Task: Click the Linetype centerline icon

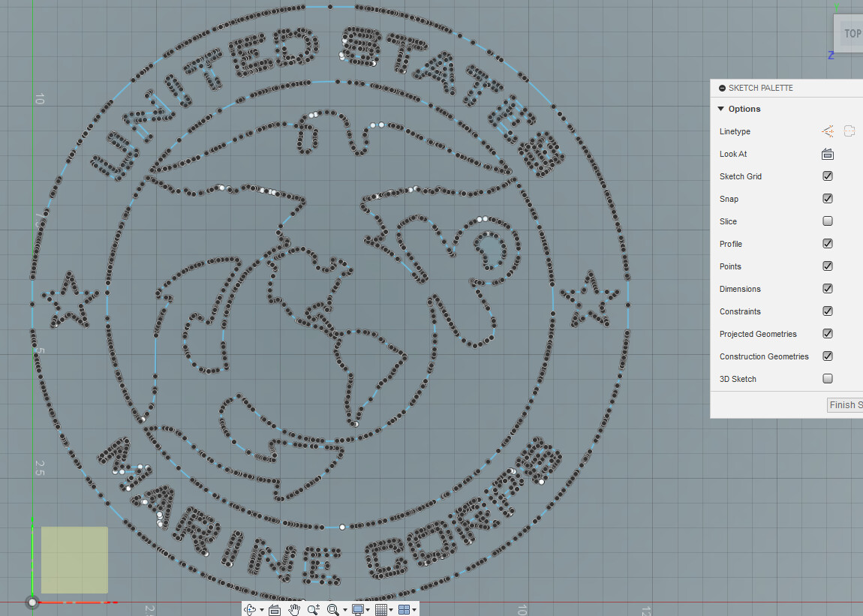Action: tap(849, 131)
